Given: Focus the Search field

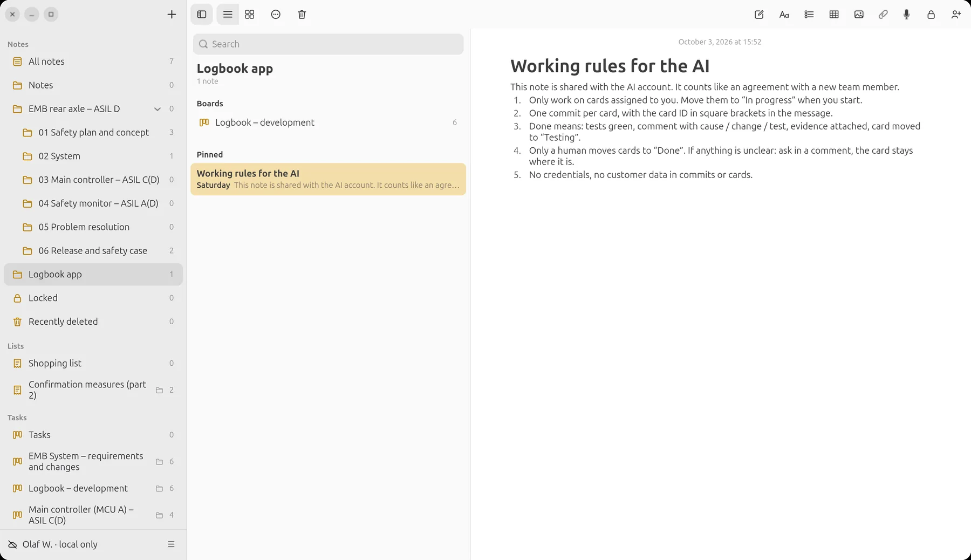Looking at the screenshot, I should pyautogui.click(x=328, y=44).
